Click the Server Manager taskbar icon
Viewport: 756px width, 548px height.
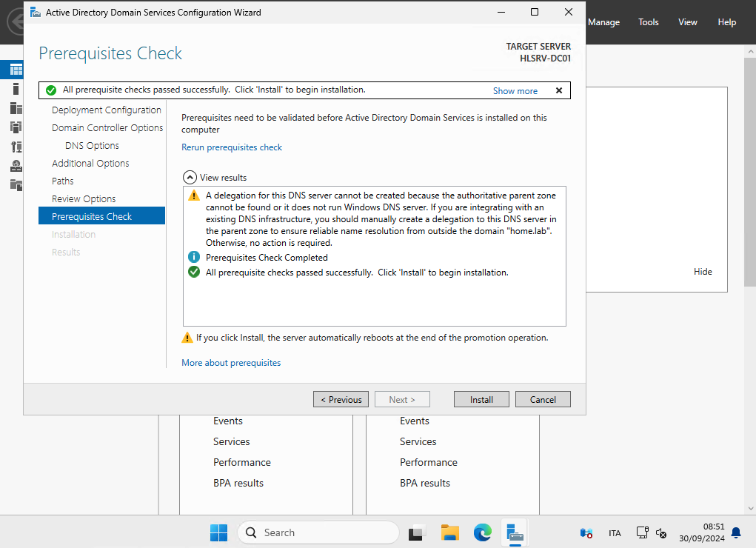pyautogui.click(x=515, y=532)
